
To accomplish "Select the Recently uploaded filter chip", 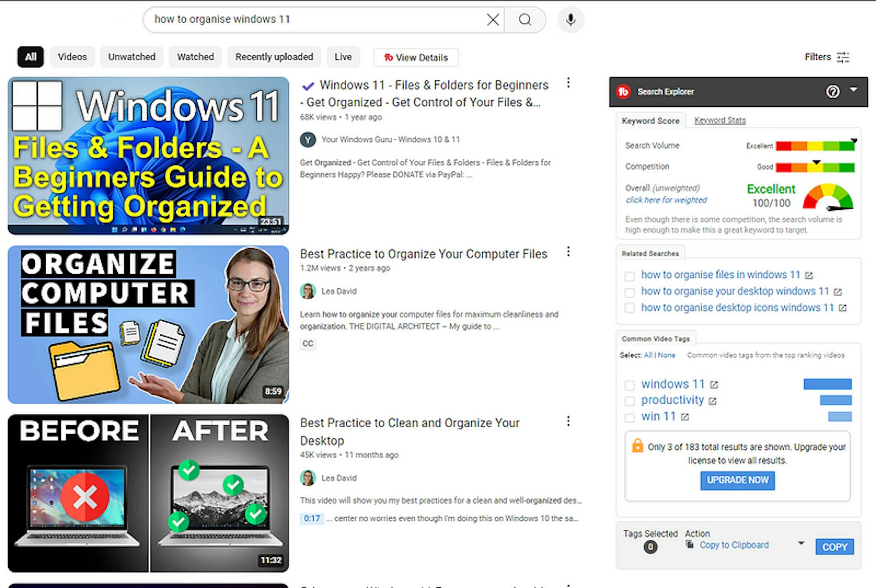I will [x=274, y=57].
